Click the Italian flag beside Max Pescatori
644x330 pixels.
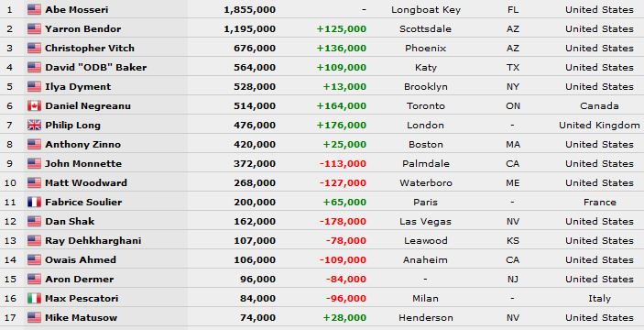[x=34, y=298]
